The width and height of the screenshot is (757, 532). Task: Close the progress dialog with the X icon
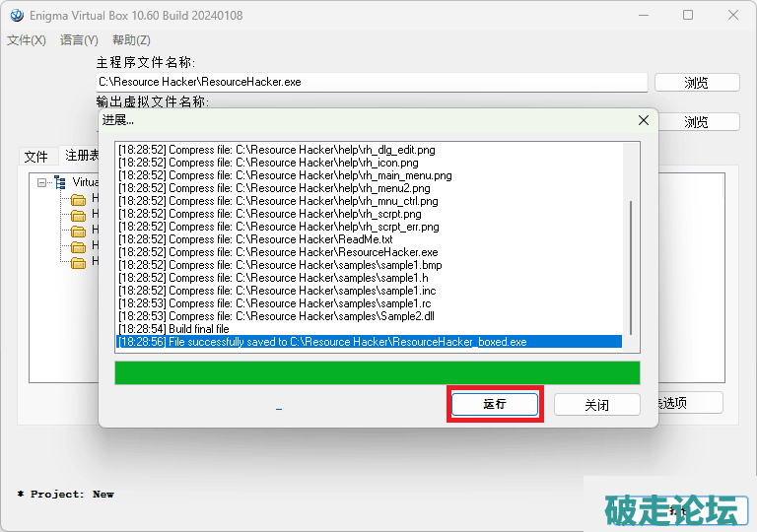pos(644,120)
